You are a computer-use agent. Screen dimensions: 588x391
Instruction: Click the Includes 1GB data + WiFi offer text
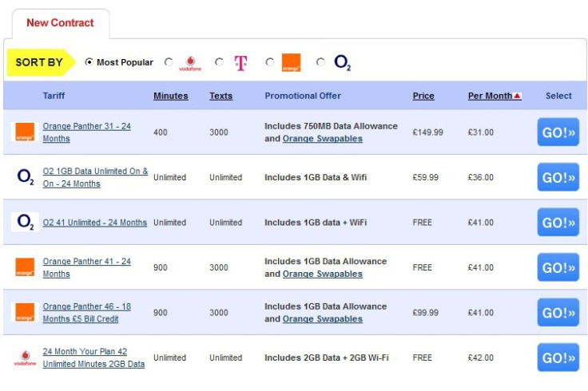point(316,223)
